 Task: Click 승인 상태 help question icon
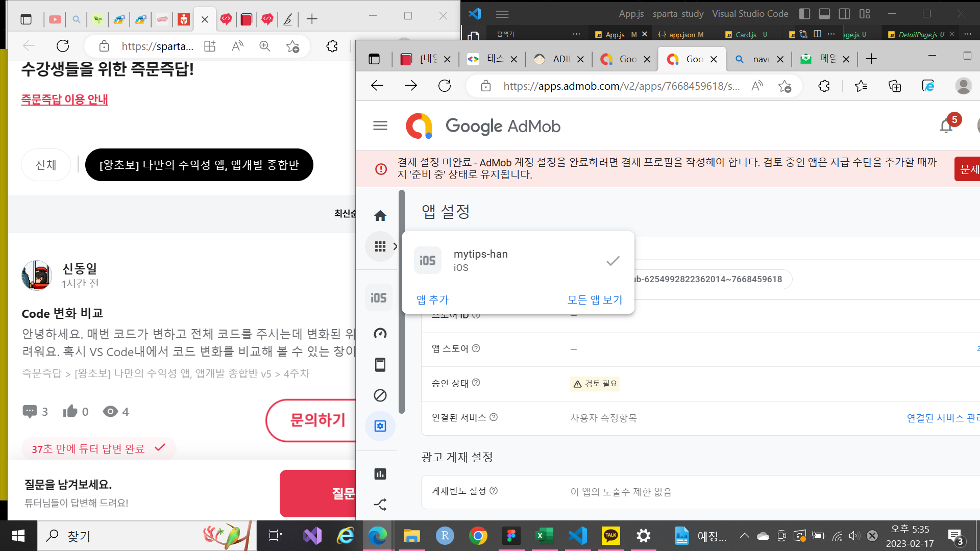(x=476, y=383)
